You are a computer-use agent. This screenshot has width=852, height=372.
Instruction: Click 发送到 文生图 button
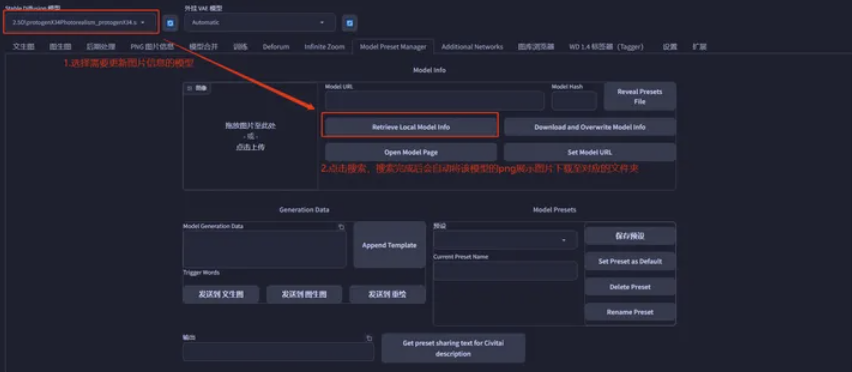pyautogui.click(x=221, y=294)
